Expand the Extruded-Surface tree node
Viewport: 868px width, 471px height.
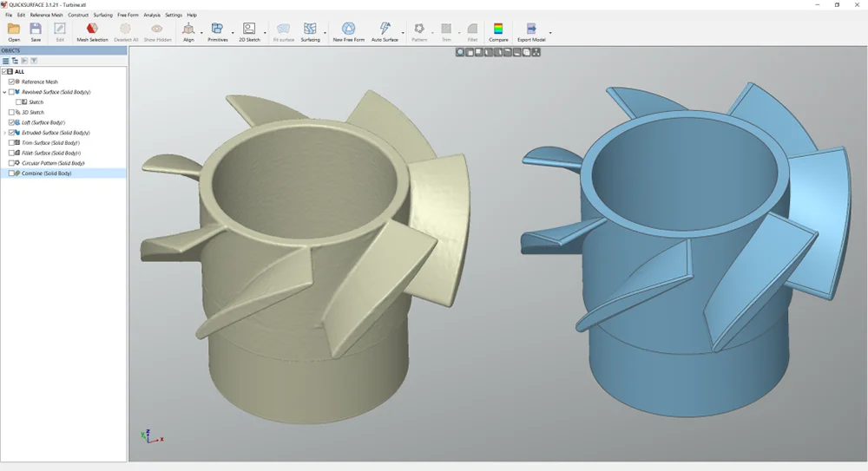[x=4, y=133]
